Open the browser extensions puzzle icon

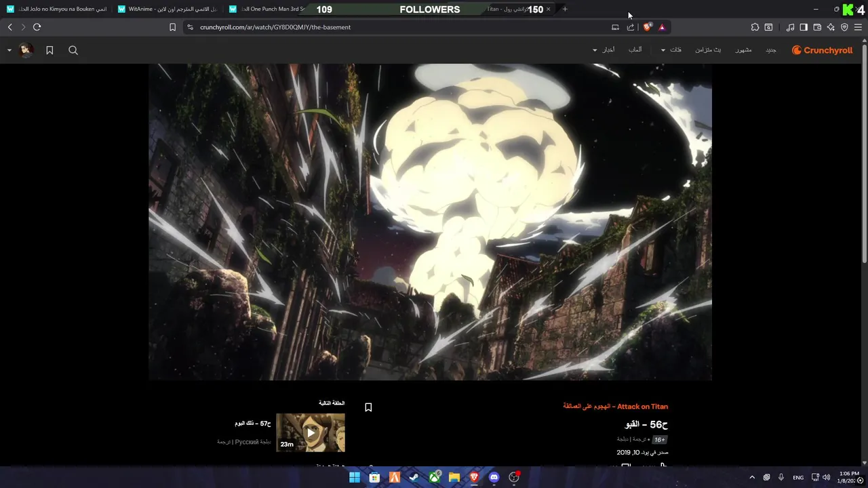point(755,27)
